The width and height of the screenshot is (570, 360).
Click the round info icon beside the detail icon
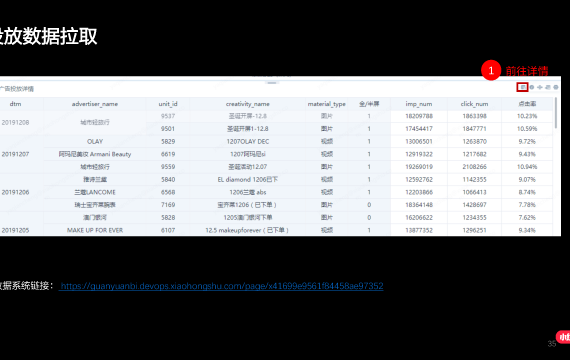[x=532, y=87]
